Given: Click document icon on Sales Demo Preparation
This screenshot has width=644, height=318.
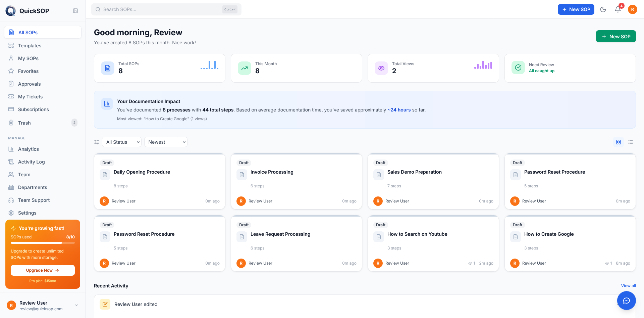Looking at the screenshot, I should pos(379,175).
